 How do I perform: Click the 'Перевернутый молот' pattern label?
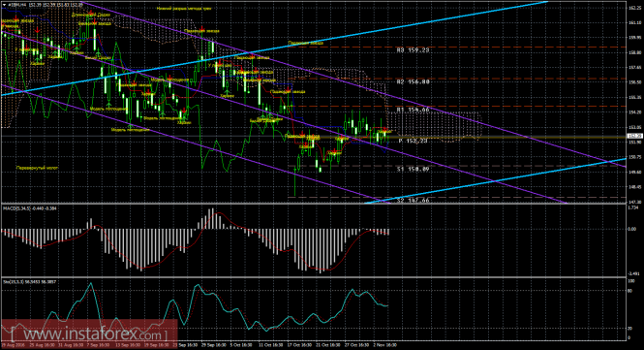click(37, 168)
